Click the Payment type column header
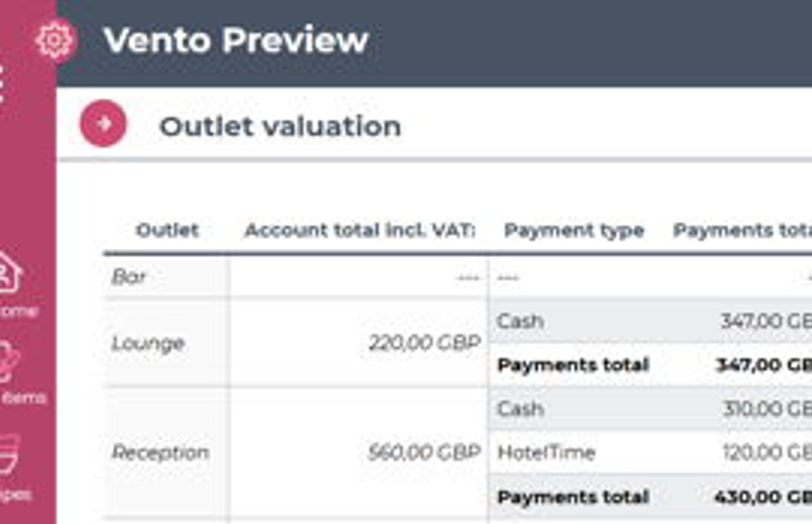This screenshot has width=812, height=524. click(574, 231)
